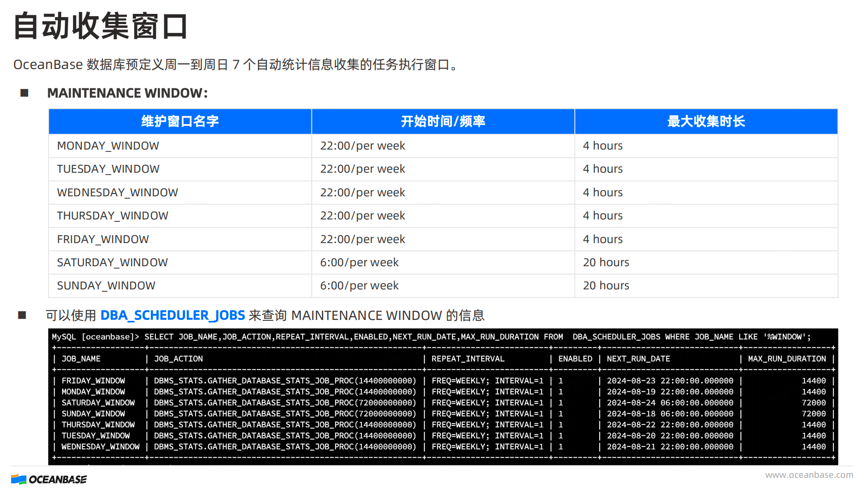Open the www.oceanbase.com link in the footer
The image size is (868, 488).
(809, 475)
